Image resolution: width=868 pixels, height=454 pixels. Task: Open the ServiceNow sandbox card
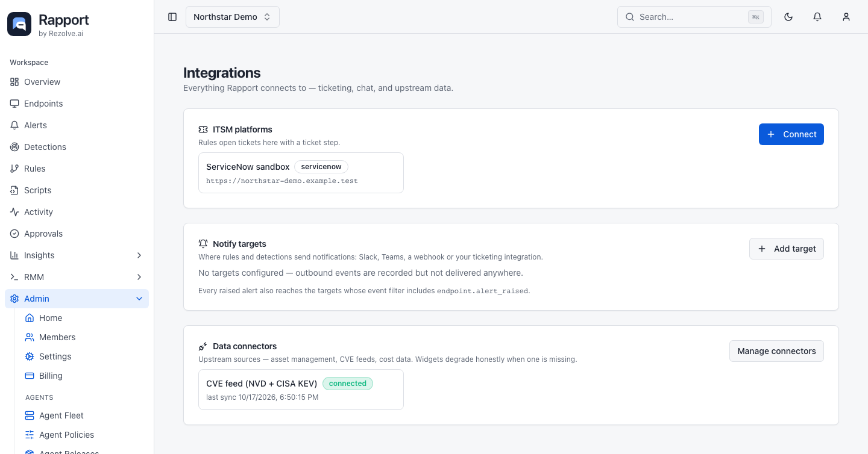pyautogui.click(x=301, y=173)
